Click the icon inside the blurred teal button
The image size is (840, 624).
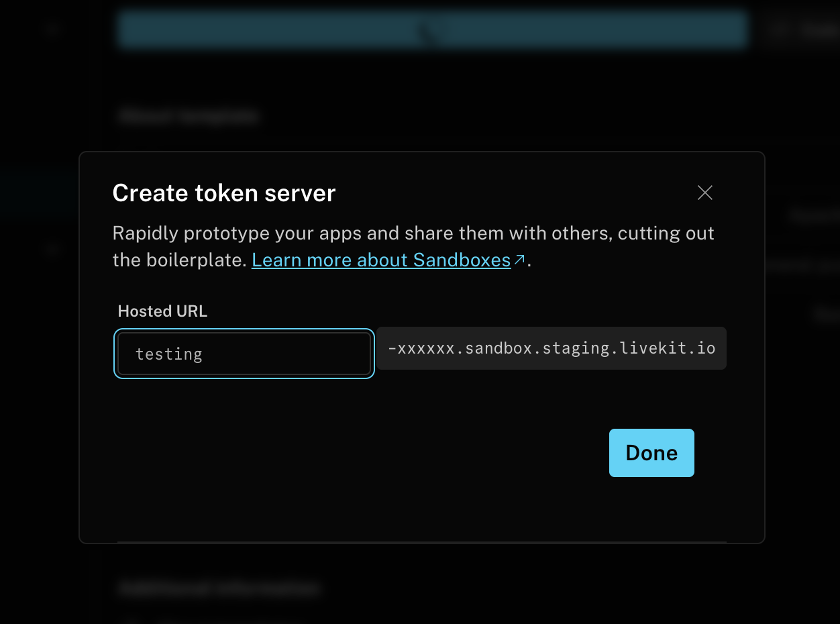point(431,31)
